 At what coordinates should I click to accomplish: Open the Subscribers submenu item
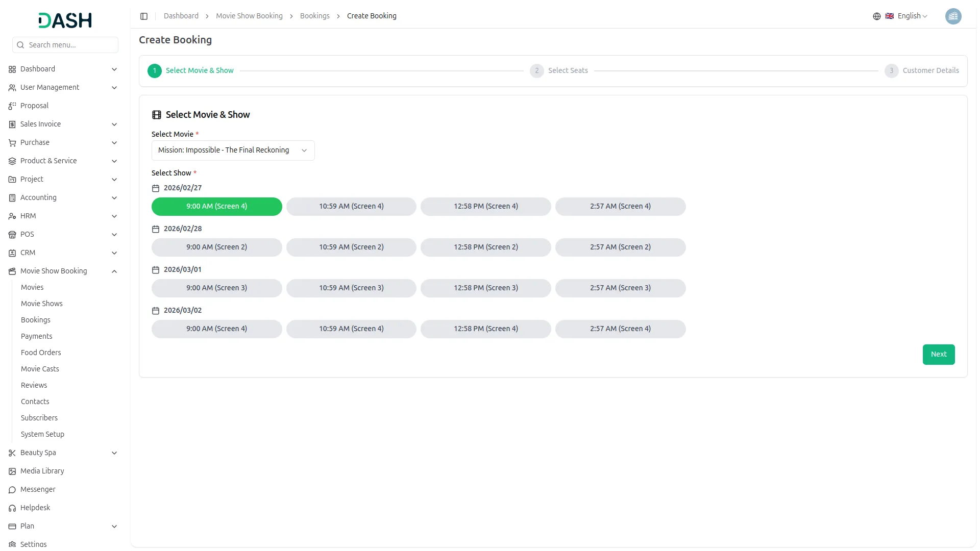click(39, 418)
